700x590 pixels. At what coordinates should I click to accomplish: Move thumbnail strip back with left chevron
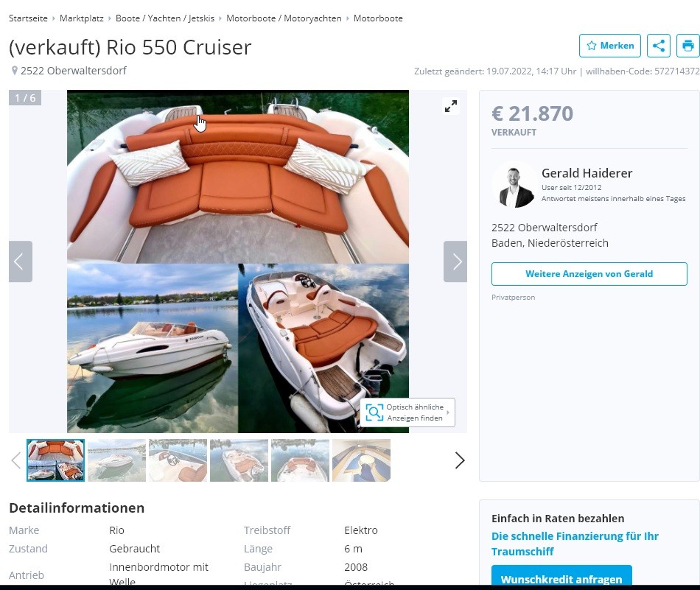tap(16, 460)
